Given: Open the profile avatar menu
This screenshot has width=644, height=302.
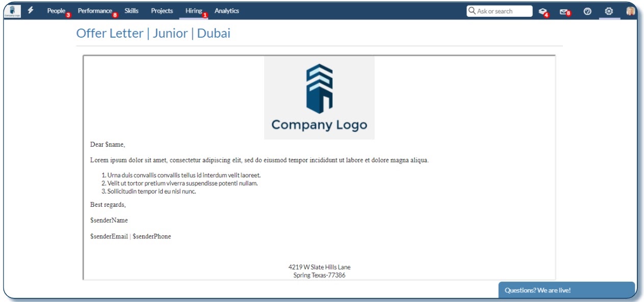Looking at the screenshot, I should click(631, 10).
